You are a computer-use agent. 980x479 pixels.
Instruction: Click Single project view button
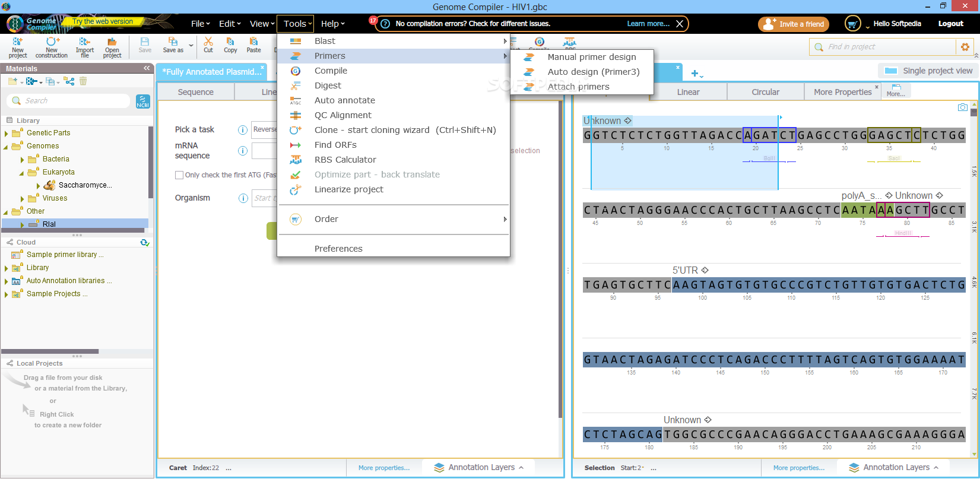928,71
